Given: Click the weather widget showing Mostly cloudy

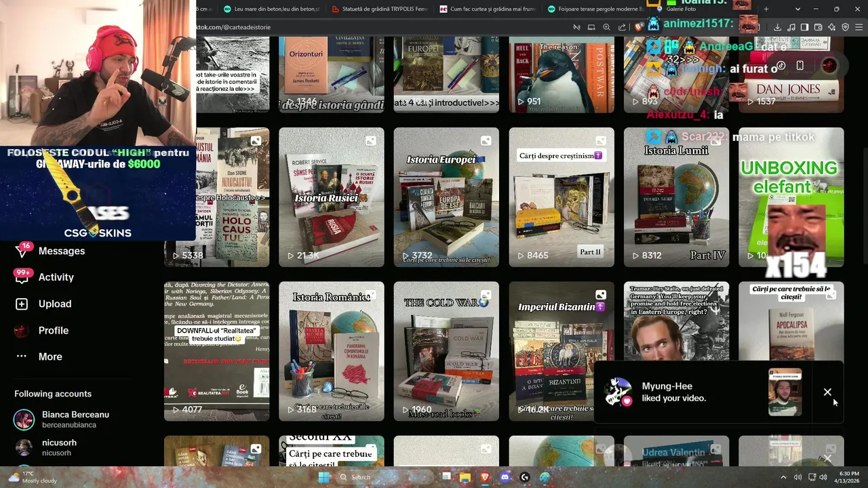Looking at the screenshot, I should point(33,477).
